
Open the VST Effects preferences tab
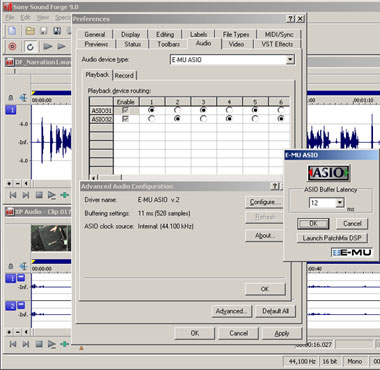coord(277,44)
